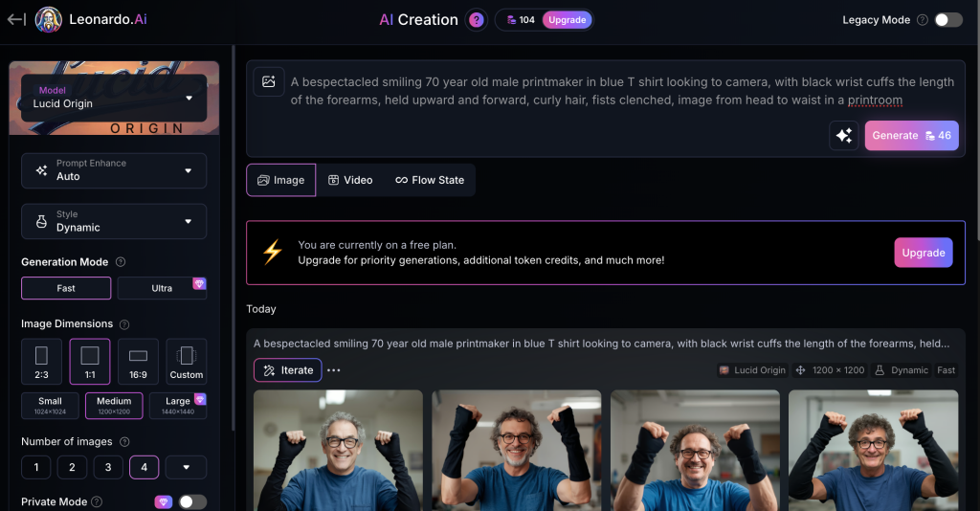The height and width of the screenshot is (511, 980).
Task: Collapse the sidebar with the back arrow icon
Action: [16, 19]
